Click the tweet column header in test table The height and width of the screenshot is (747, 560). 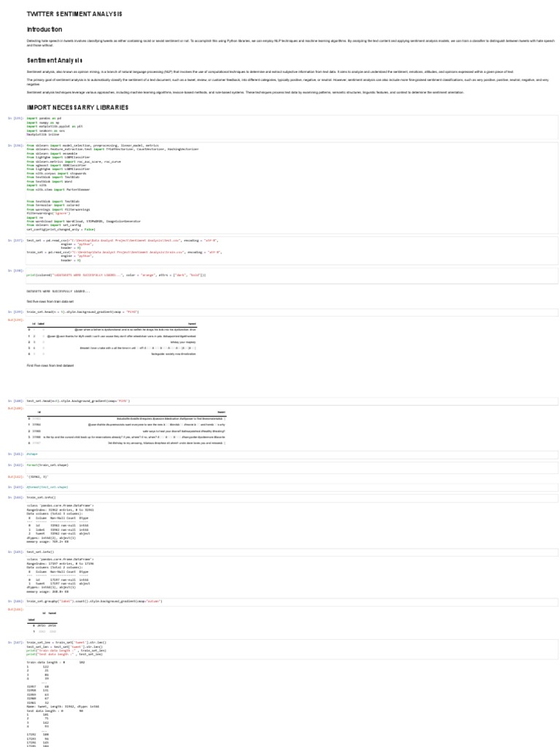(x=222, y=412)
